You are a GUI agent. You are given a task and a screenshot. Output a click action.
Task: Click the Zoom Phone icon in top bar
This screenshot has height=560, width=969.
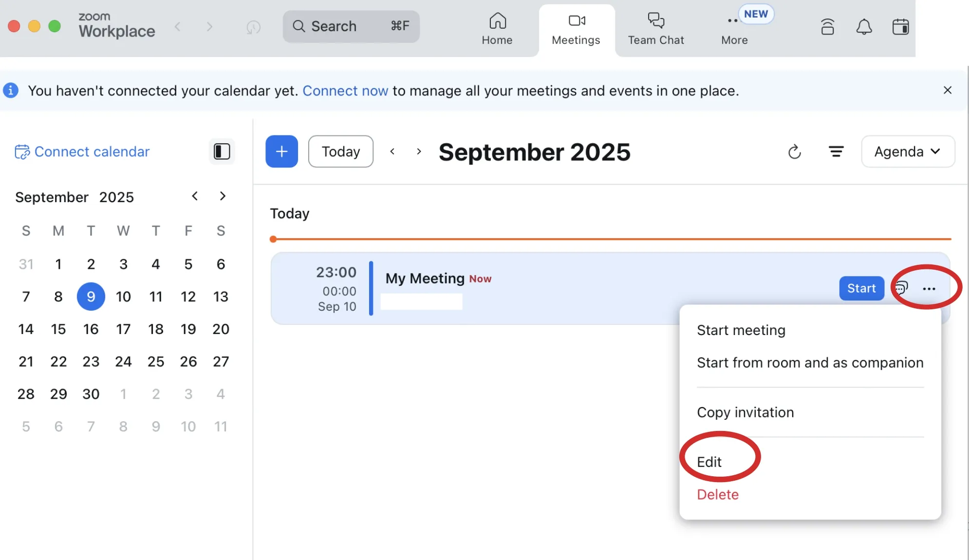[x=827, y=27]
